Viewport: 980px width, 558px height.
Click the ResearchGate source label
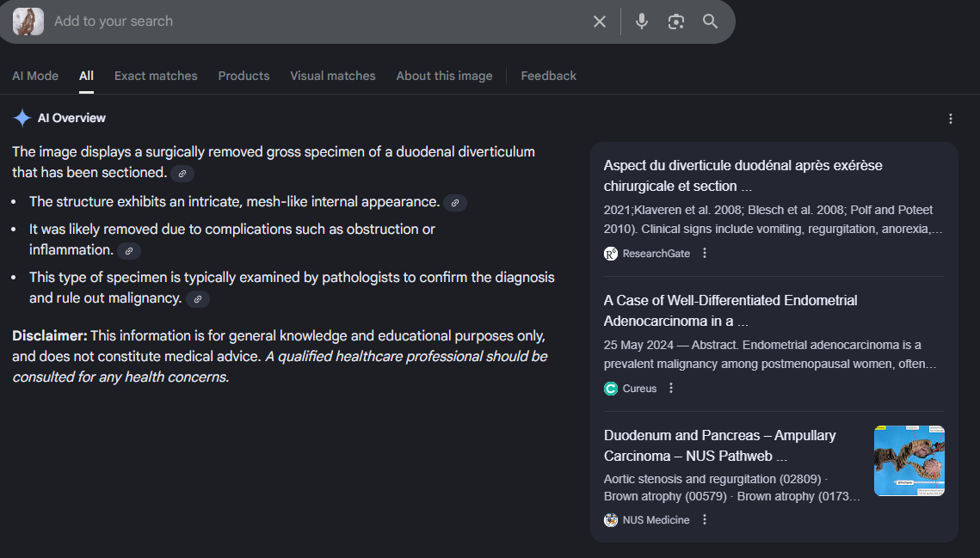656,254
